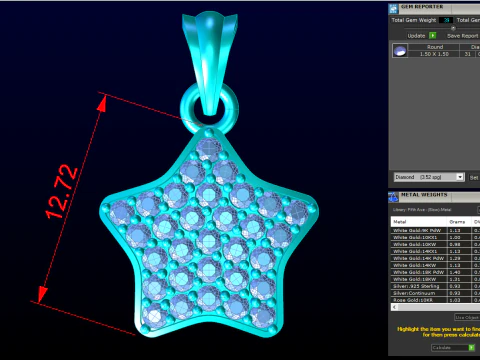The image size is (480, 360).
Task: Click the Grams column header
Action: (458, 222)
